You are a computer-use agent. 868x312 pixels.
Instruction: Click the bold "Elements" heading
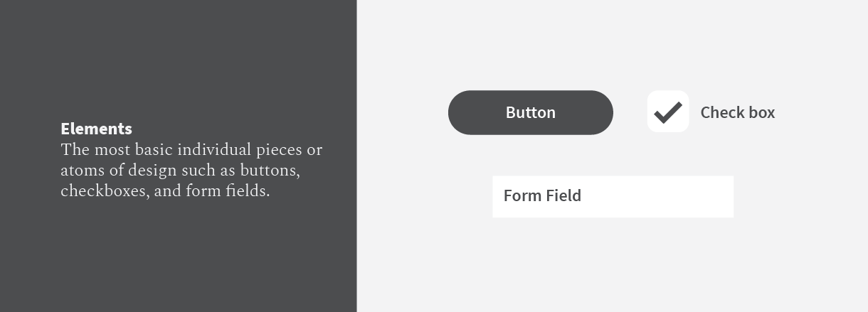[96, 129]
